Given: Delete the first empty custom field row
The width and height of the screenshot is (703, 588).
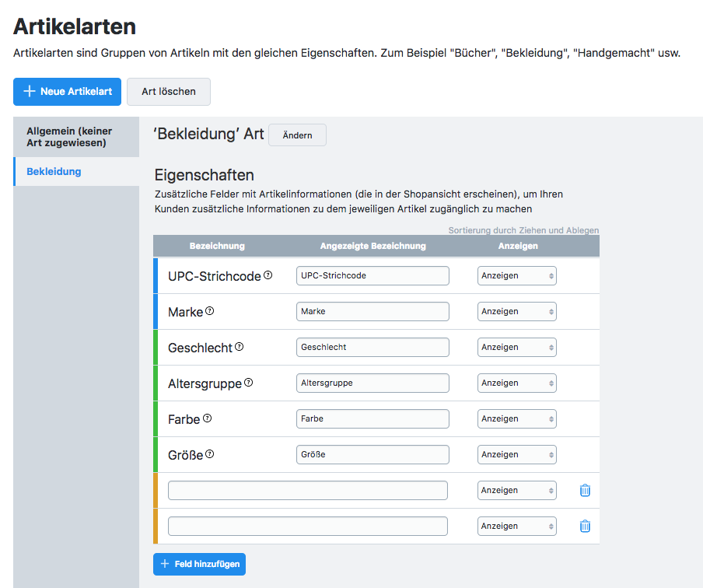Looking at the screenshot, I should click(x=585, y=490).
